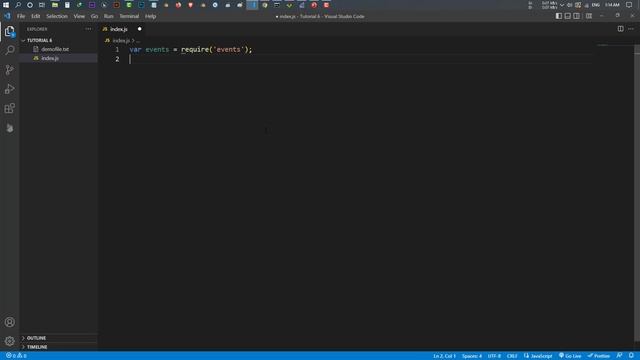The image size is (640, 360).
Task: Open the notifications bell in the status bar
Action: click(x=631, y=356)
